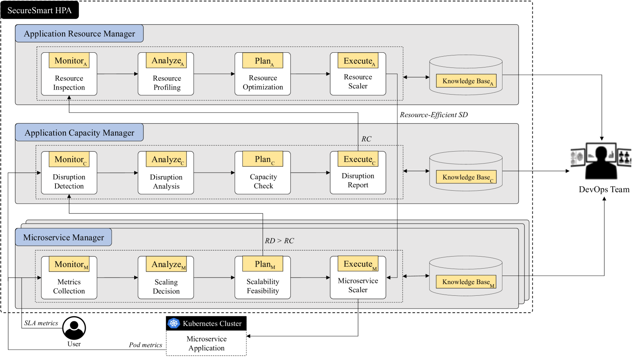The height and width of the screenshot is (357, 644).
Task: Select the Disruption Analysis text
Action: [x=166, y=182]
